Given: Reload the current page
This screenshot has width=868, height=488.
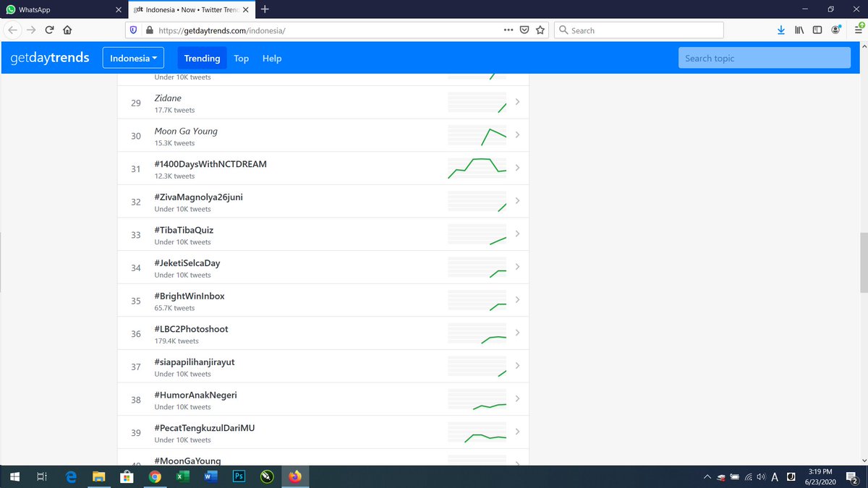Looking at the screenshot, I should point(49,30).
